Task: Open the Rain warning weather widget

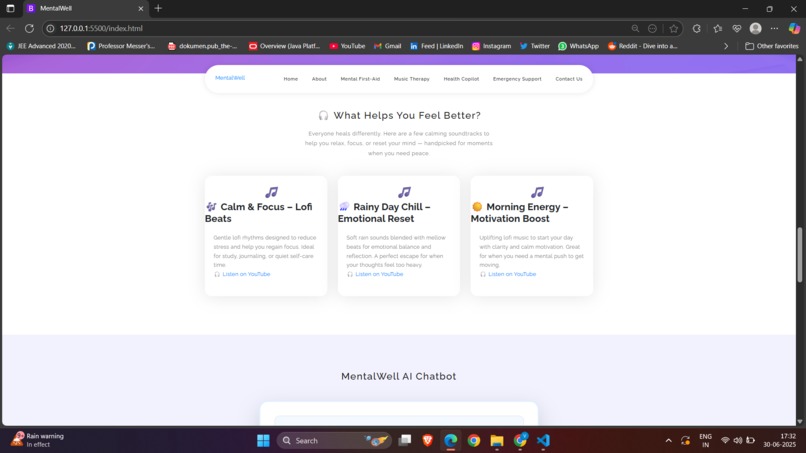Action: click(39, 440)
